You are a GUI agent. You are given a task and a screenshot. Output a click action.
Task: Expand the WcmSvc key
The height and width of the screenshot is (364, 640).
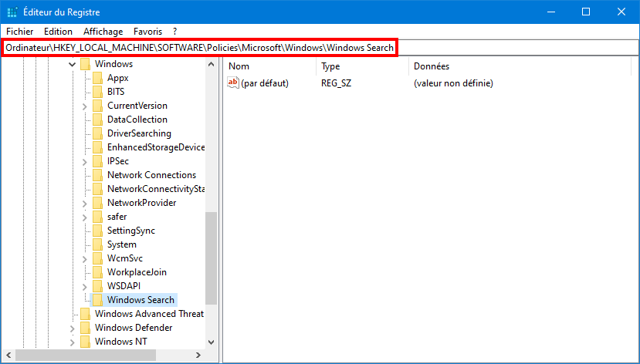[84, 259]
